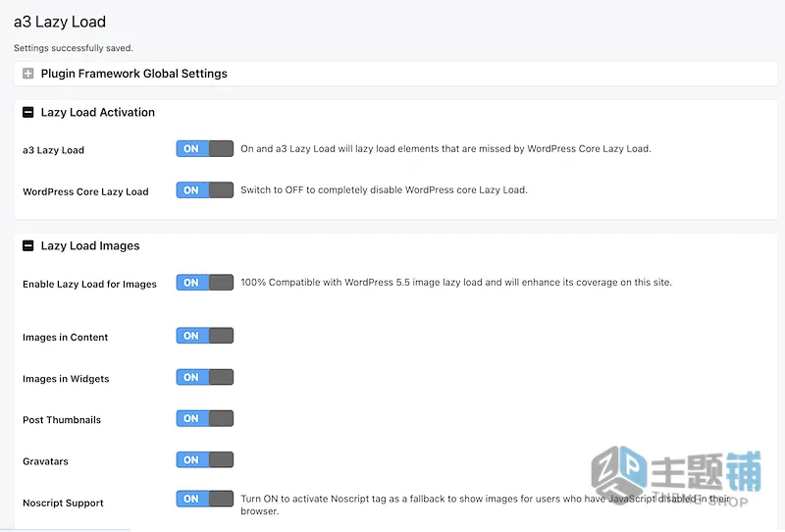Disable WordPress Core Lazy Load switch
Viewport: 785px width, 532px height.
point(205,190)
